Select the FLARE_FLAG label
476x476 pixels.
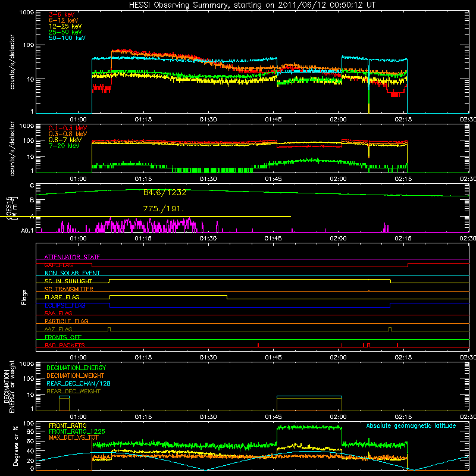click(62, 297)
